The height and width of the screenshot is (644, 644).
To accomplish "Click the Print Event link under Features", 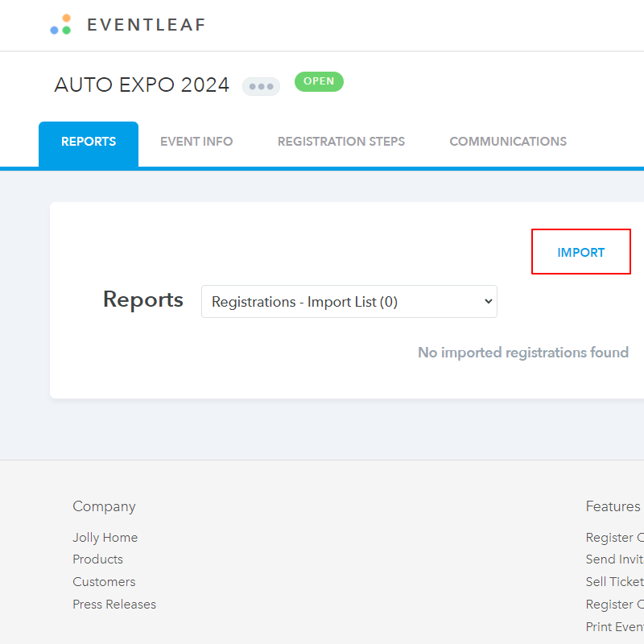I will [615, 627].
